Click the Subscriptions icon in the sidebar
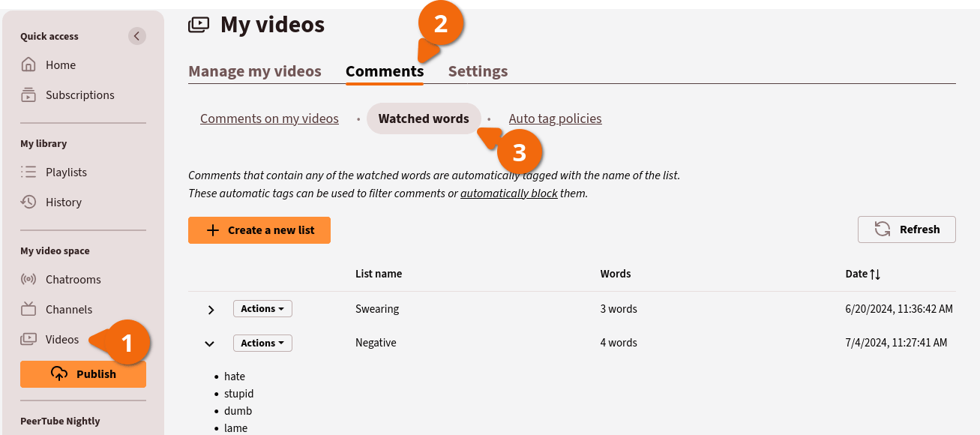Screen dimensions: 980x435 tap(28, 94)
